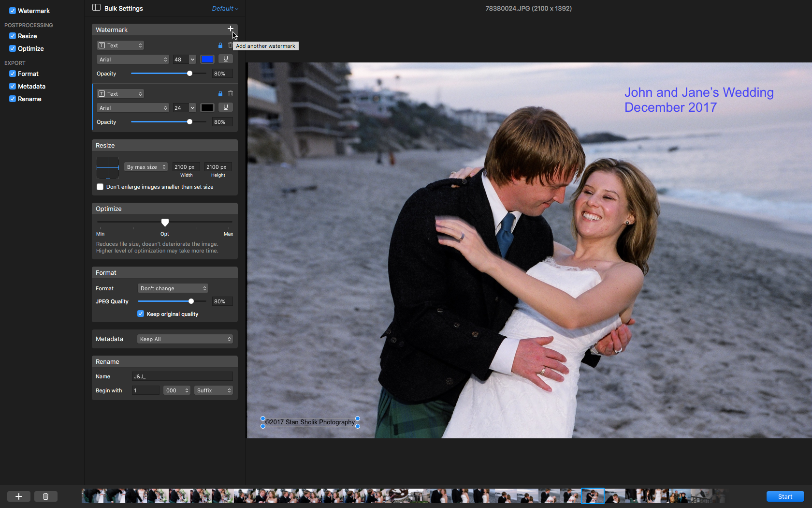812x508 pixels.
Task: Disable the Optimize step checkbox in the sidebar
Action: coord(13,48)
